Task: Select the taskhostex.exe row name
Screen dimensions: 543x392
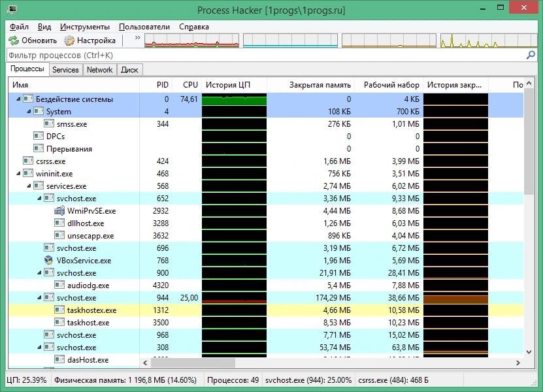Action: (91, 310)
